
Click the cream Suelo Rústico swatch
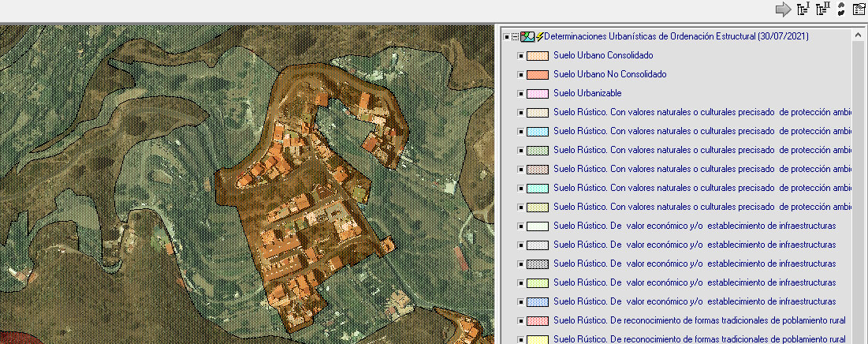538,113
